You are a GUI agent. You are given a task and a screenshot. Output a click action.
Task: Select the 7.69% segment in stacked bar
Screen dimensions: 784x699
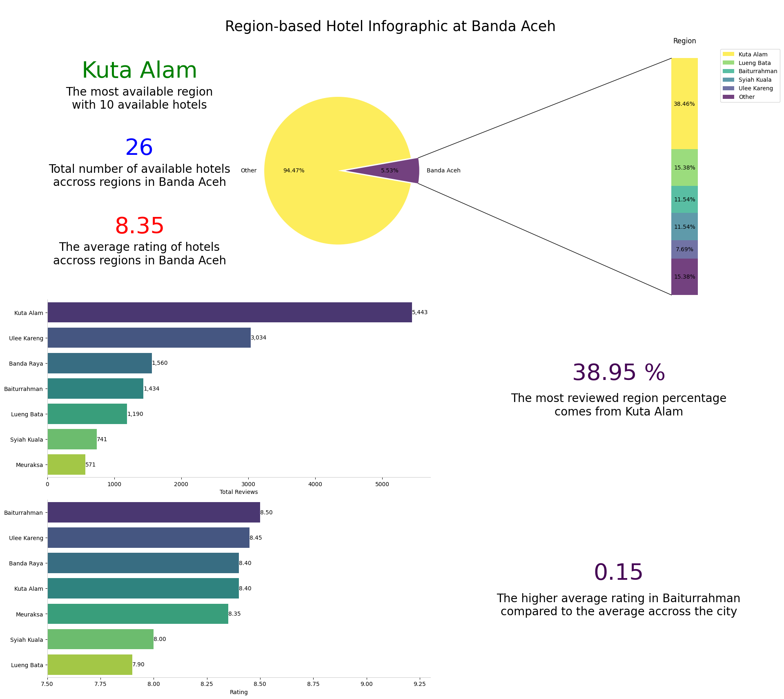[684, 249]
